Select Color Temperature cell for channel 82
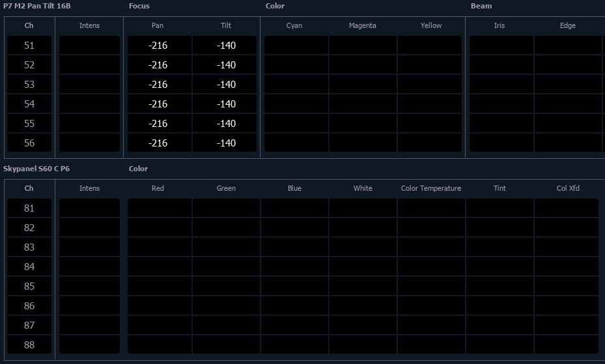This screenshot has width=605, height=364. [x=431, y=227]
